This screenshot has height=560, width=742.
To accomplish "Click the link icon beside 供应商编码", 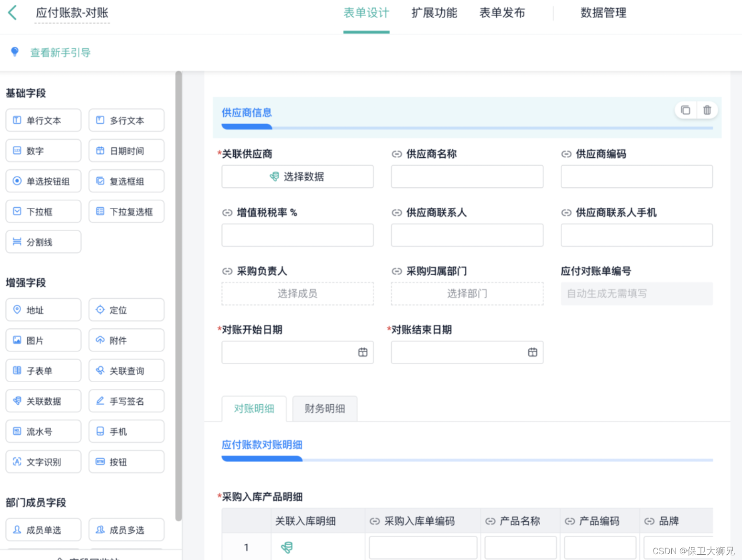I will (x=566, y=154).
